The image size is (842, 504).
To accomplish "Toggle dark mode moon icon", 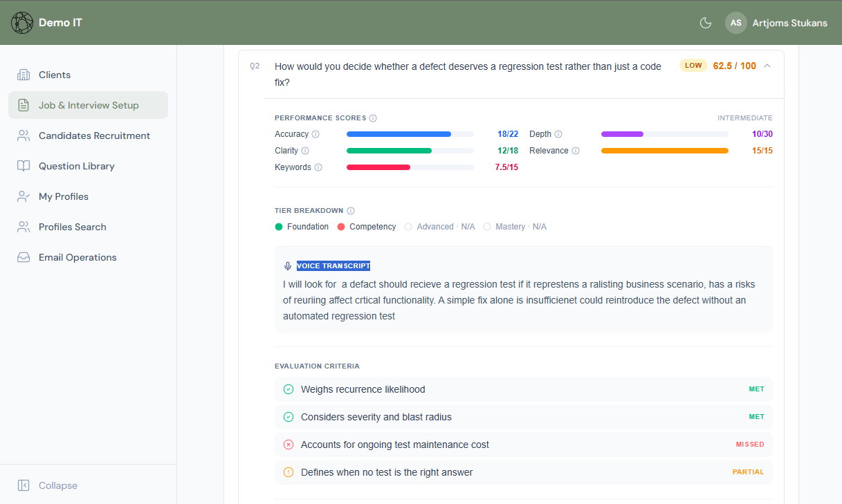I will pos(706,23).
